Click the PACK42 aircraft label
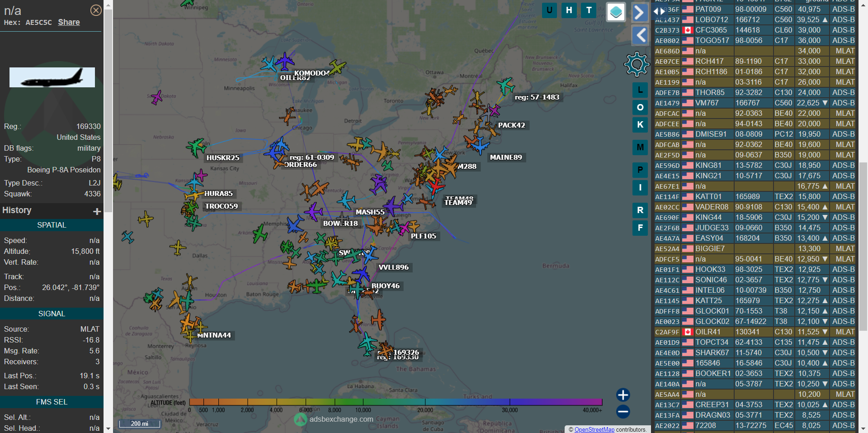This screenshot has height=433, width=868. coord(511,125)
